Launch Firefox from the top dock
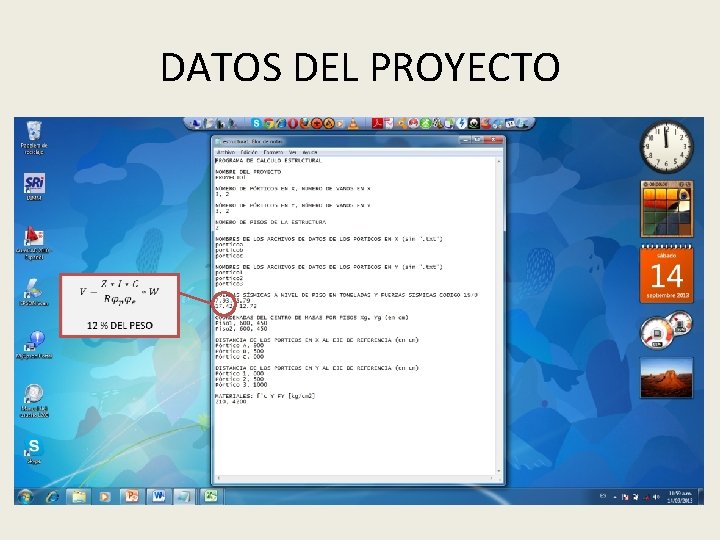This screenshot has width=720, height=540. pos(304,123)
